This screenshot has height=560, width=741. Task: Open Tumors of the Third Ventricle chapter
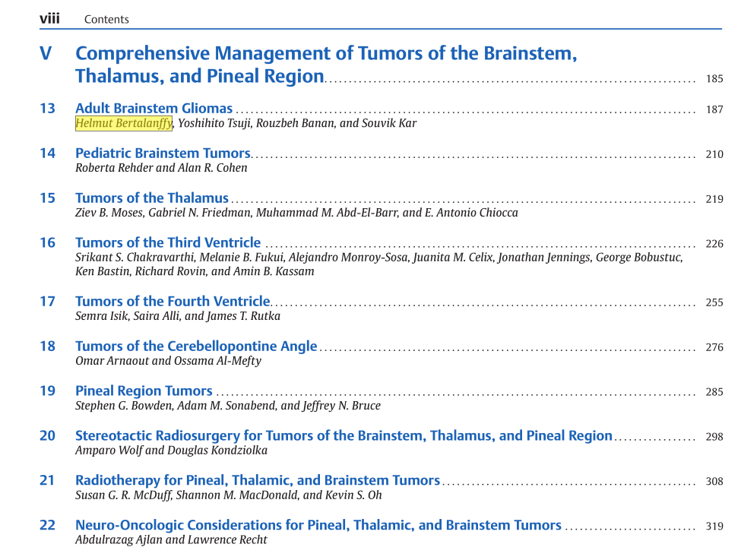(167, 243)
